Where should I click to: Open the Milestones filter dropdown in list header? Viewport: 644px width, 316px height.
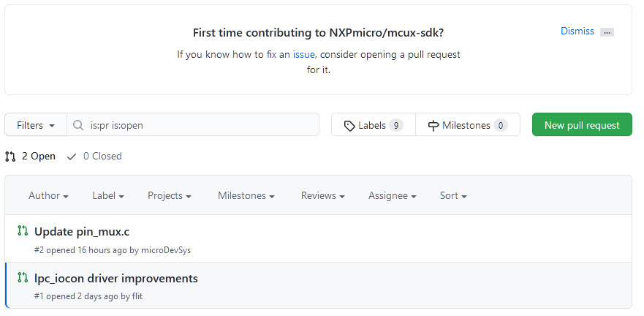coord(246,195)
